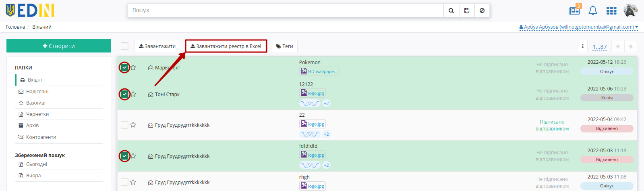This screenshot has height=191, width=644.
Task: Click tag label in fdfdfdfd row
Action: [x=310, y=165]
